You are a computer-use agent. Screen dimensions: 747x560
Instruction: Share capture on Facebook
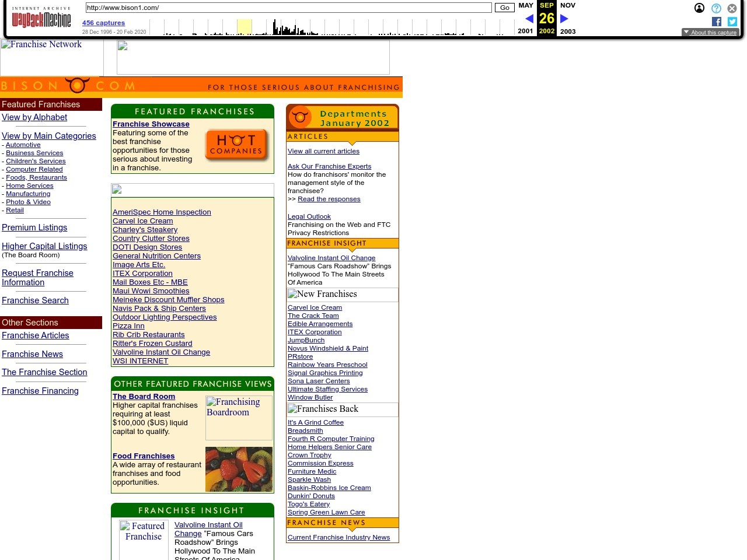pyautogui.click(x=717, y=22)
